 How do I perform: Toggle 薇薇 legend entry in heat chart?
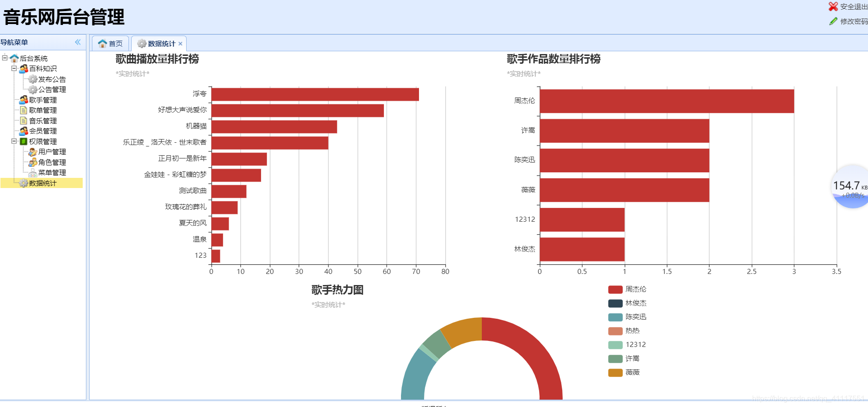tap(624, 372)
